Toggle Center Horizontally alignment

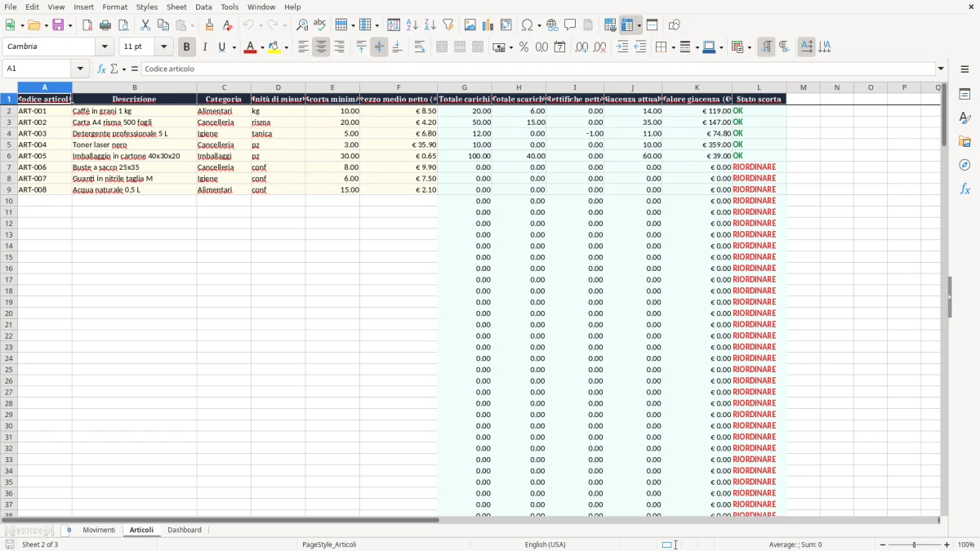[321, 47]
